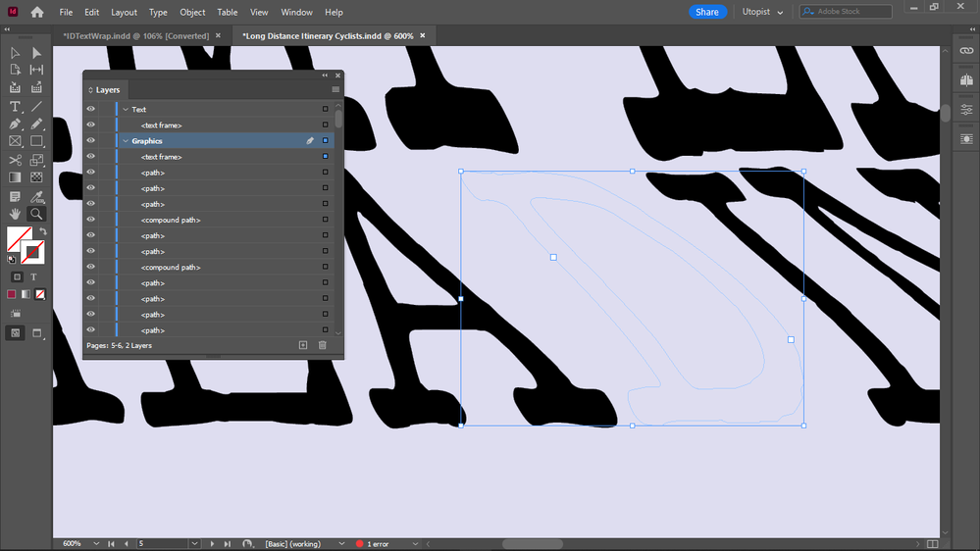Select the Gradient Feather tool
This screenshot has width=980, height=551.
click(36, 177)
